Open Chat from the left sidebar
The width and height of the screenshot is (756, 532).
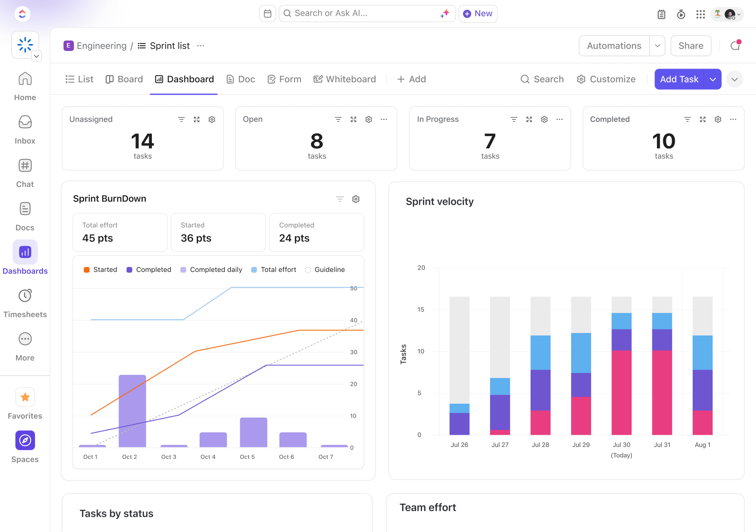25,166
